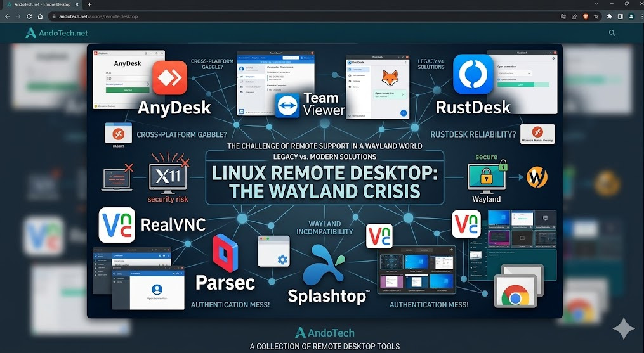Click the blue RustDesk logo

coord(473,74)
